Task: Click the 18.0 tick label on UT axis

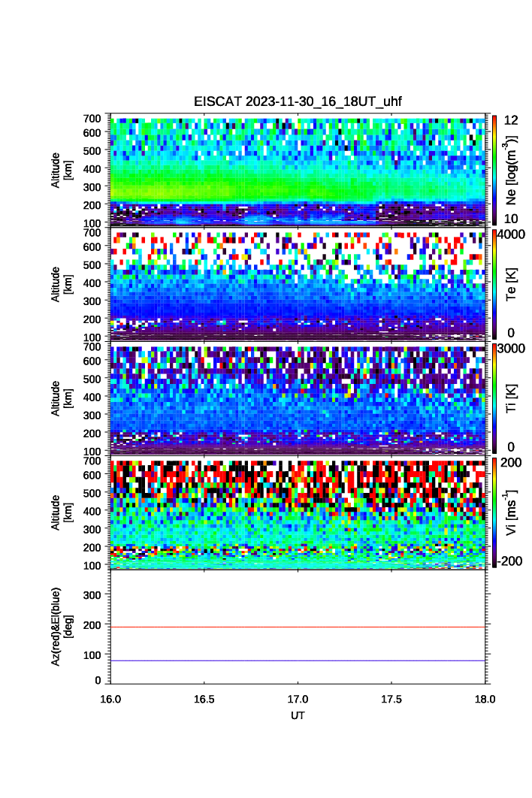Action: click(485, 698)
